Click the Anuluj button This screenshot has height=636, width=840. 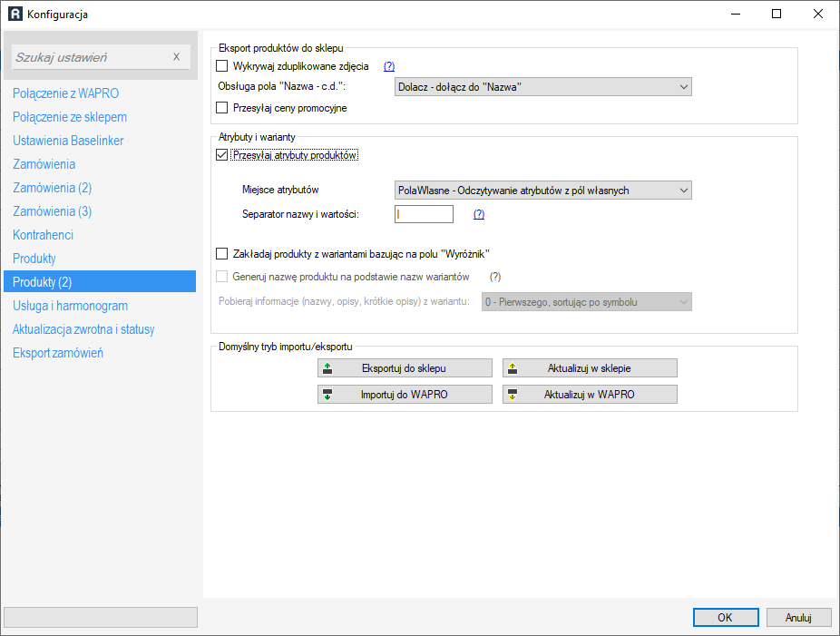pyautogui.click(x=799, y=617)
